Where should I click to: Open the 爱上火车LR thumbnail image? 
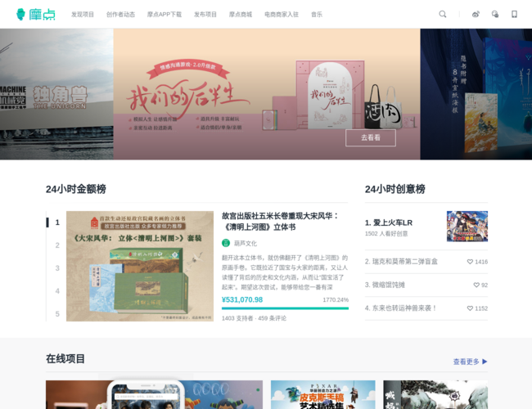[467, 227]
